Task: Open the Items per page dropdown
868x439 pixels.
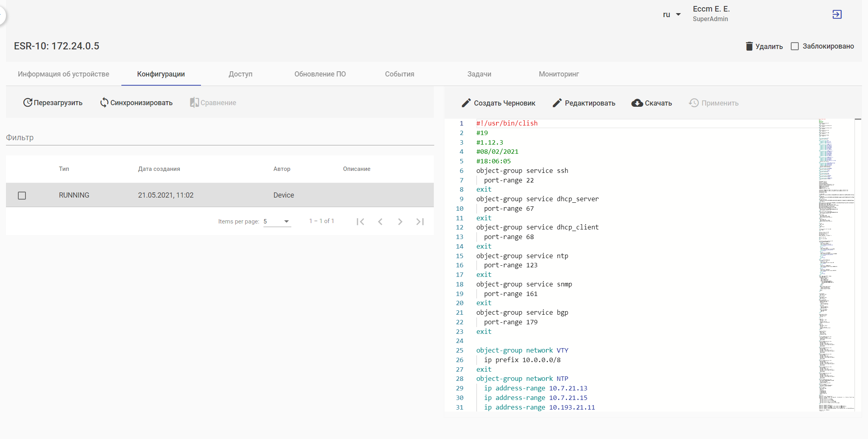Action: coord(277,221)
